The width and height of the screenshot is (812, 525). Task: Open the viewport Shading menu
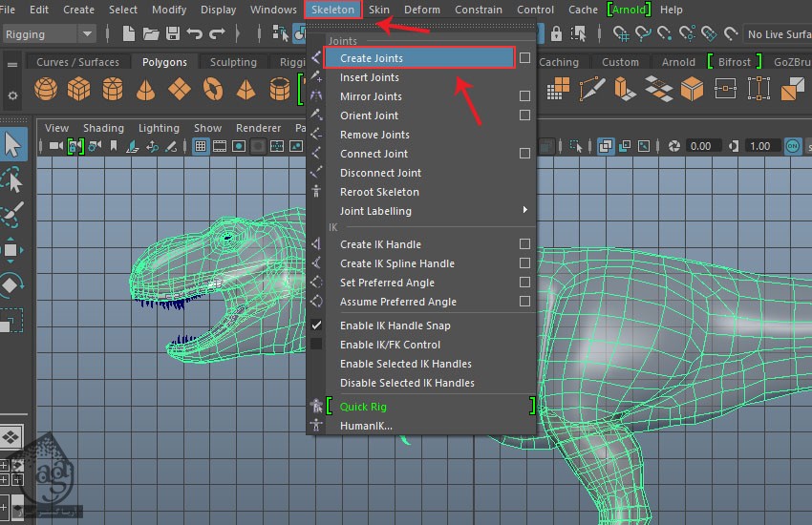pyautogui.click(x=103, y=128)
